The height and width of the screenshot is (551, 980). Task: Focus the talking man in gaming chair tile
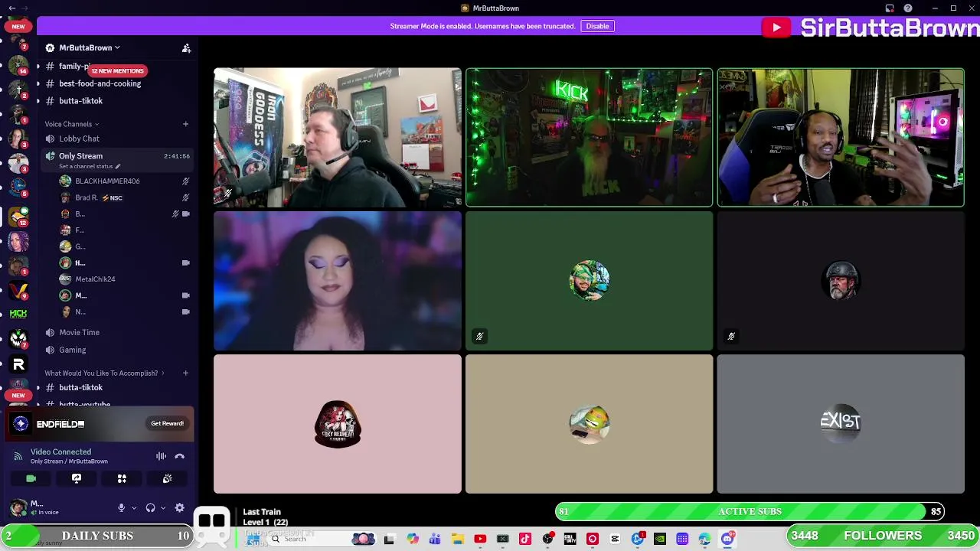841,138
